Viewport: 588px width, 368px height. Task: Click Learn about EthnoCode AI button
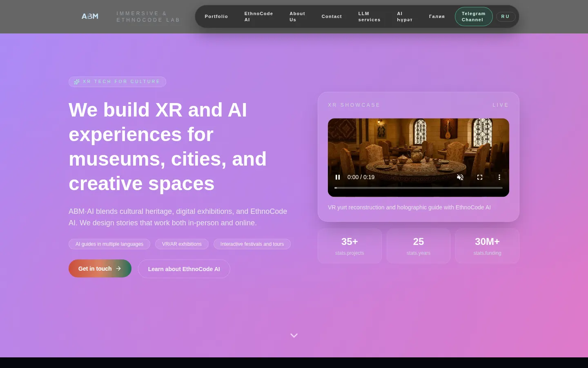point(184,269)
